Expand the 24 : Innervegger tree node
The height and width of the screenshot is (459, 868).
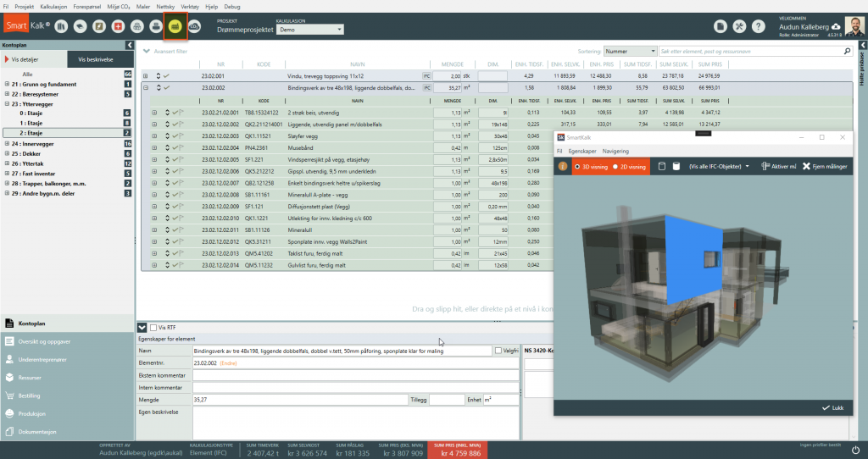coord(8,144)
